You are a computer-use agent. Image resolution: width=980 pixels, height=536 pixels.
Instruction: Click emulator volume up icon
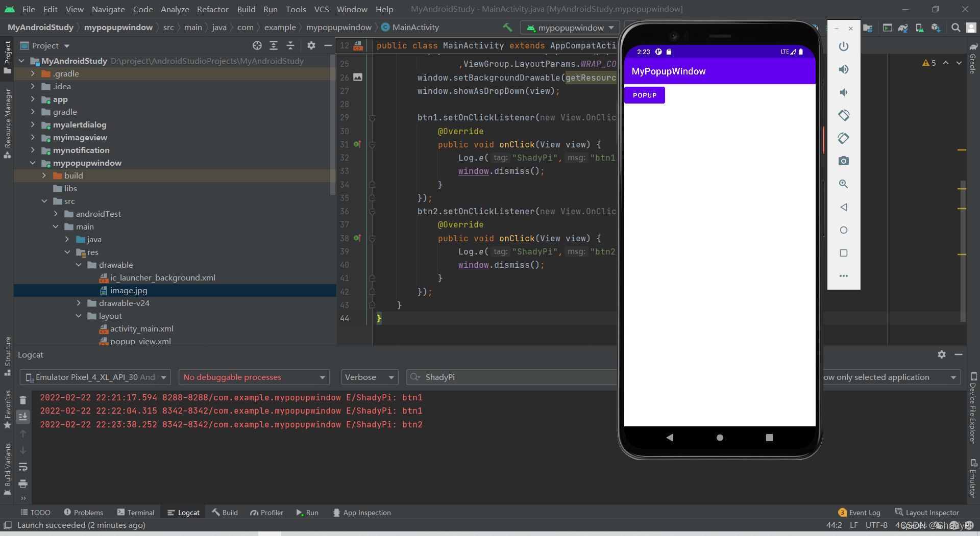(844, 69)
